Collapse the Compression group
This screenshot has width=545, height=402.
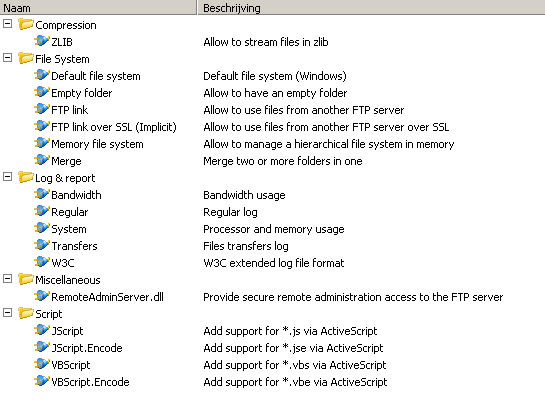pyautogui.click(x=7, y=24)
